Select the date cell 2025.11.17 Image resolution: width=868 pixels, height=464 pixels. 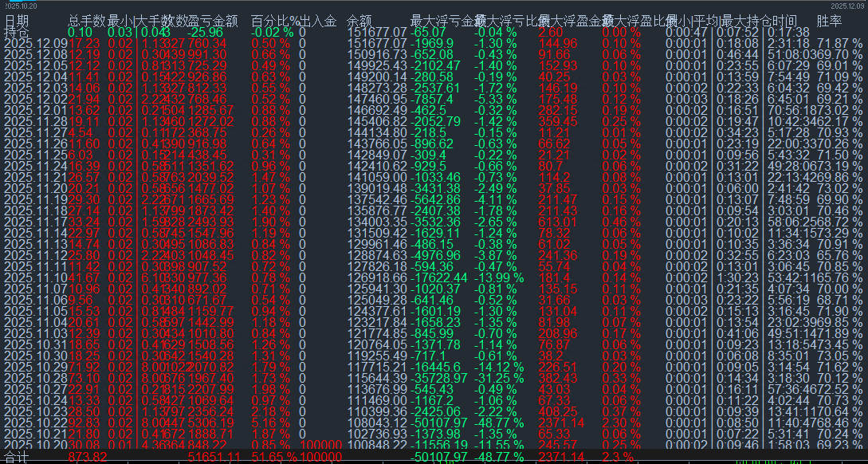(x=36, y=222)
